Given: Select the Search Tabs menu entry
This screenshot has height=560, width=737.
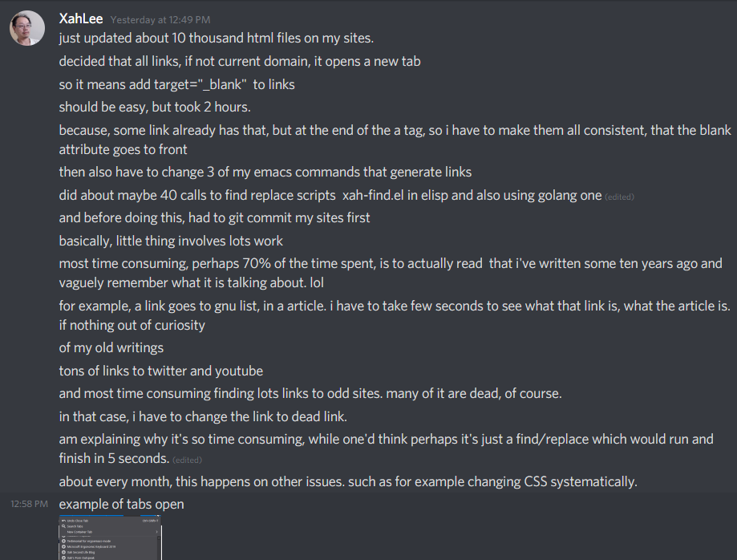Looking at the screenshot, I should 76,526.
